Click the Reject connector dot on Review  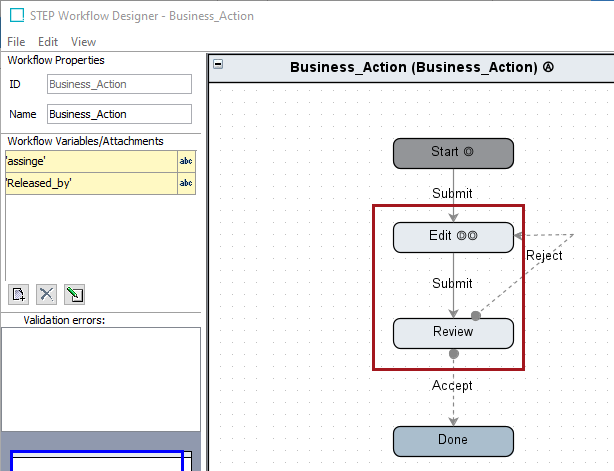[476, 316]
